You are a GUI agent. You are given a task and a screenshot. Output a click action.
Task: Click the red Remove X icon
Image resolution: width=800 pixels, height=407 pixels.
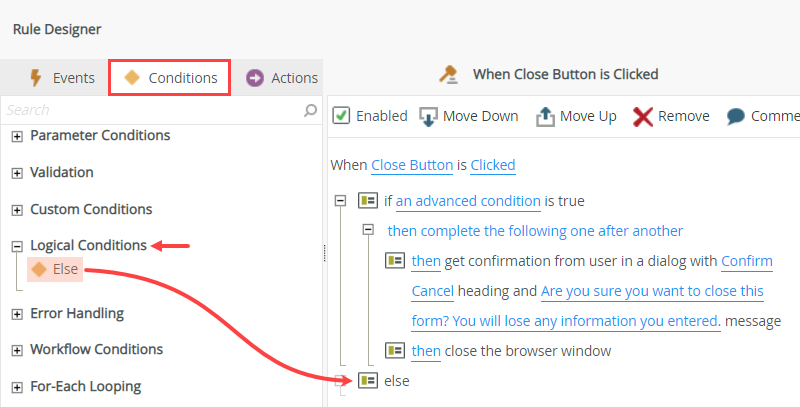click(x=643, y=116)
